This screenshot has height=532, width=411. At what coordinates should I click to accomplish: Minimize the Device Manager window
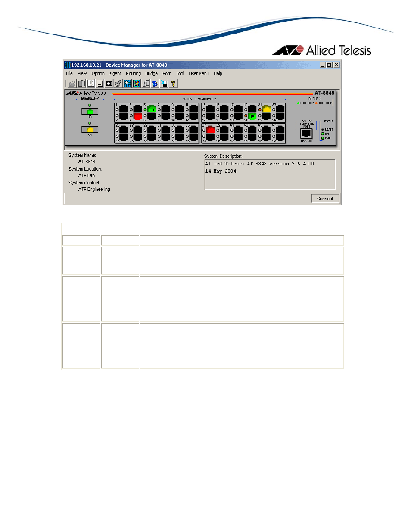point(323,65)
